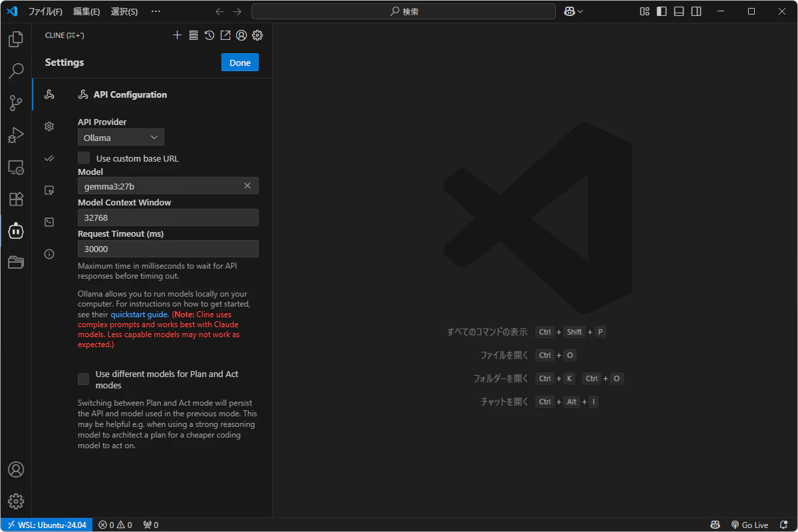Open Source Control view
This screenshot has width=798, height=532.
click(x=16, y=103)
